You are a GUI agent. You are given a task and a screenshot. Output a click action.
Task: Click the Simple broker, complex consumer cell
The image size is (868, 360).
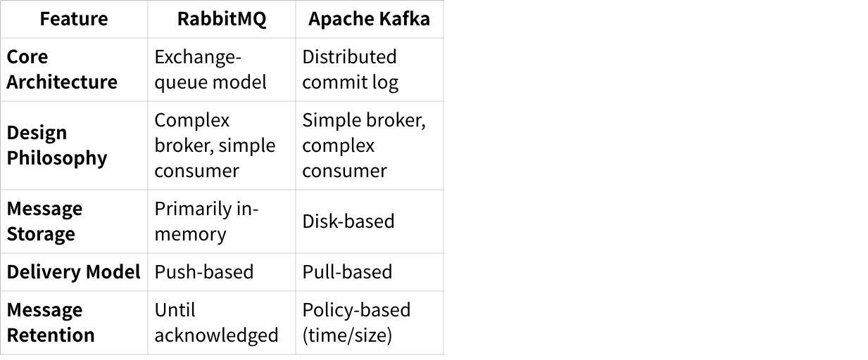click(x=364, y=146)
